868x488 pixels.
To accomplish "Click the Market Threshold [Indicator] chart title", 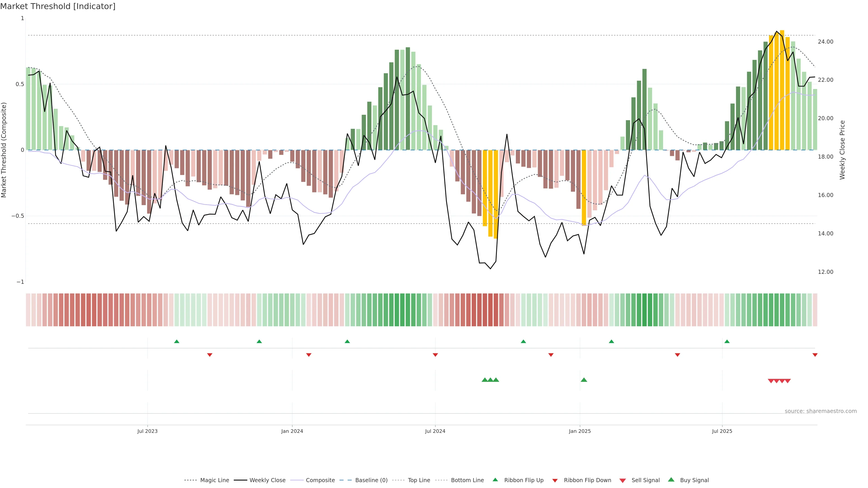I will point(58,6).
